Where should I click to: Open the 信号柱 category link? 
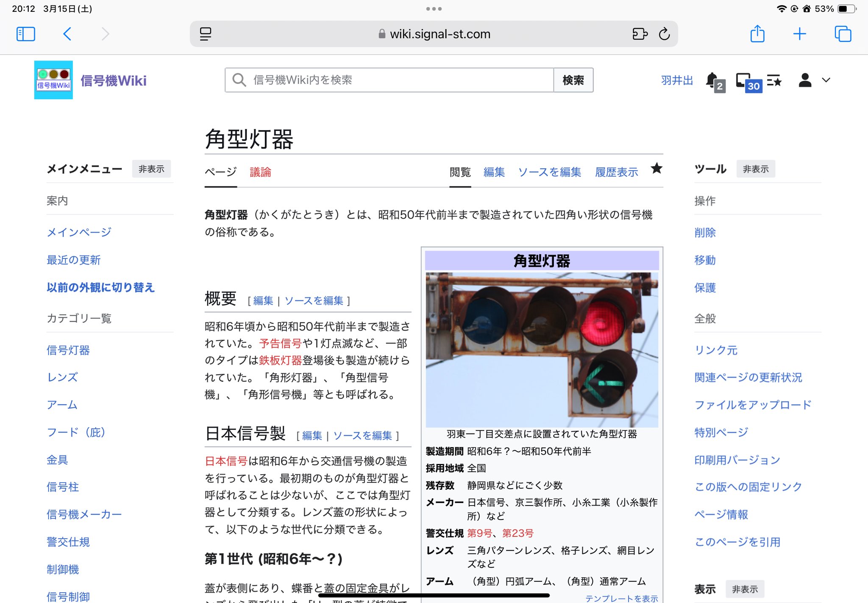(63, 487)
